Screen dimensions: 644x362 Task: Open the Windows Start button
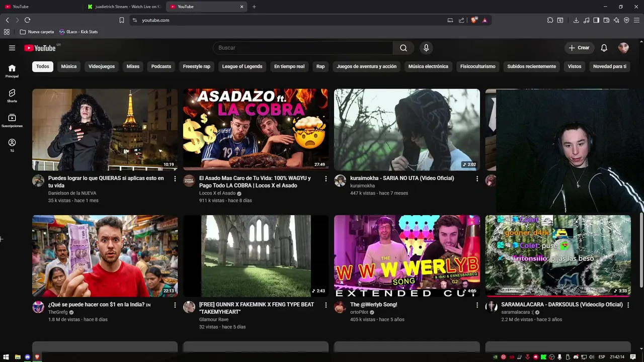[7, 357]
